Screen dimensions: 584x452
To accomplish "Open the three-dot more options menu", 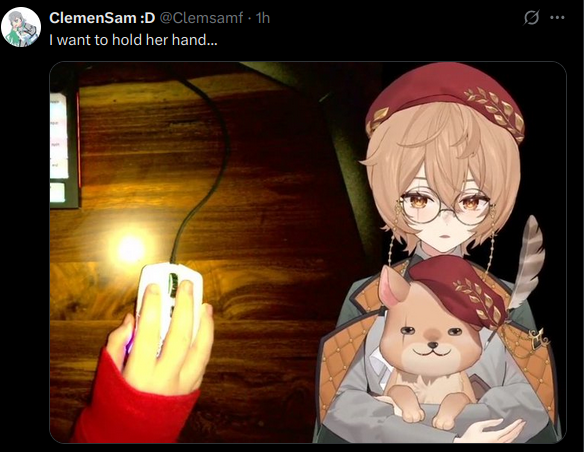I will point(557,17).
